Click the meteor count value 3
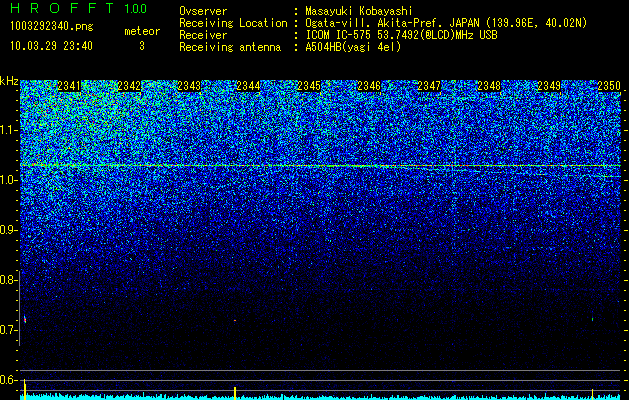The image size is (629, 400). click(142, 46)
